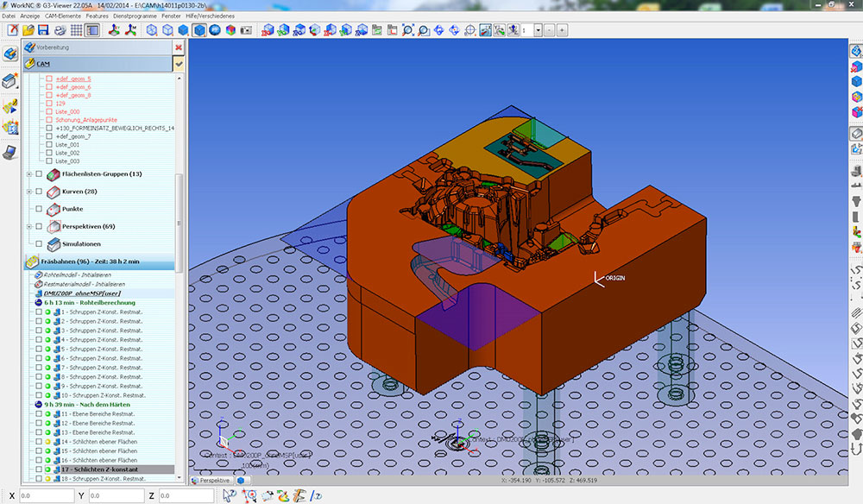Click the open folder toolbar icon
863x504 pixels.
[28, 30]
